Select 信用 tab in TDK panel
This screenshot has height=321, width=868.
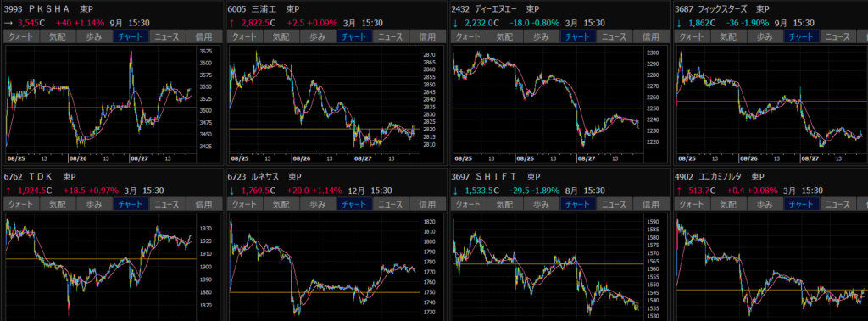[205, 204]
